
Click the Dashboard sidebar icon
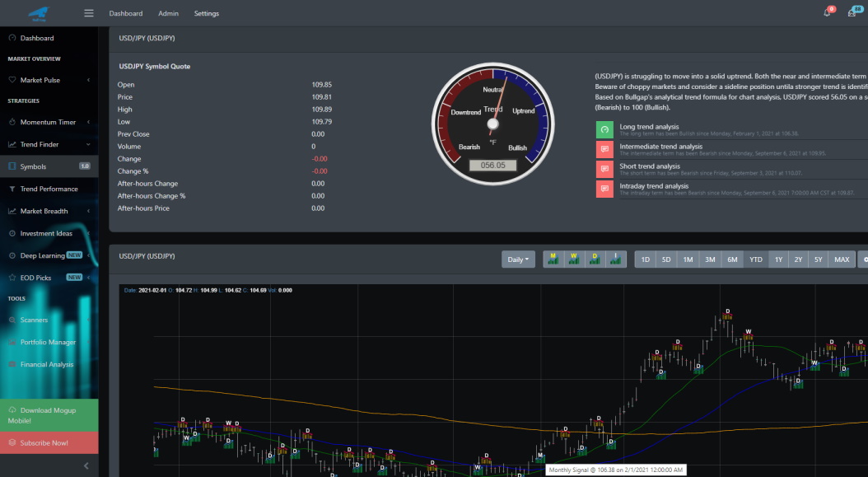[x=12, y=38]
